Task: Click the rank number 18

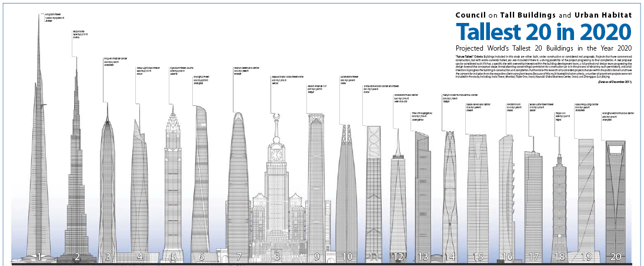Action: [x=559, y=257]
